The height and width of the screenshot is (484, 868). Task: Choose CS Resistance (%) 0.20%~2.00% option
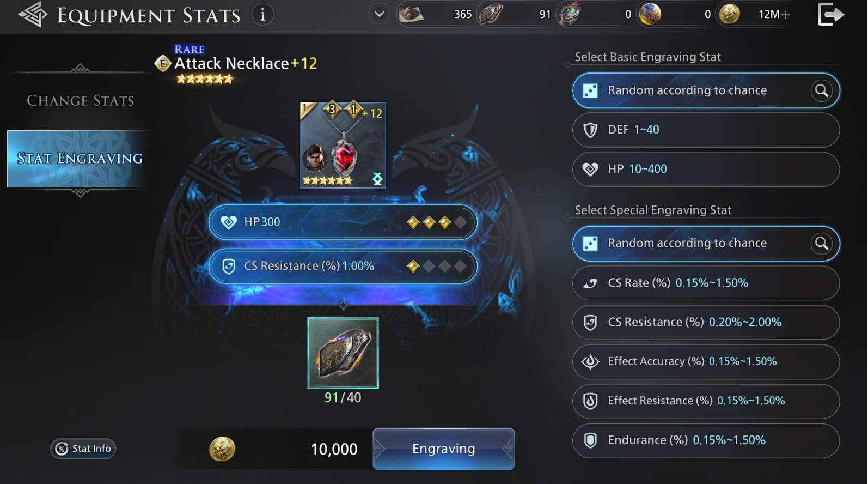pyautogui.click(x=706, y=322)
